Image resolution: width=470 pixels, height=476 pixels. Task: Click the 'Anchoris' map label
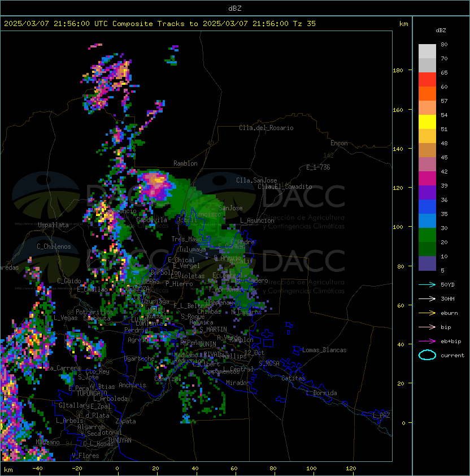click(x=132, y=385)
